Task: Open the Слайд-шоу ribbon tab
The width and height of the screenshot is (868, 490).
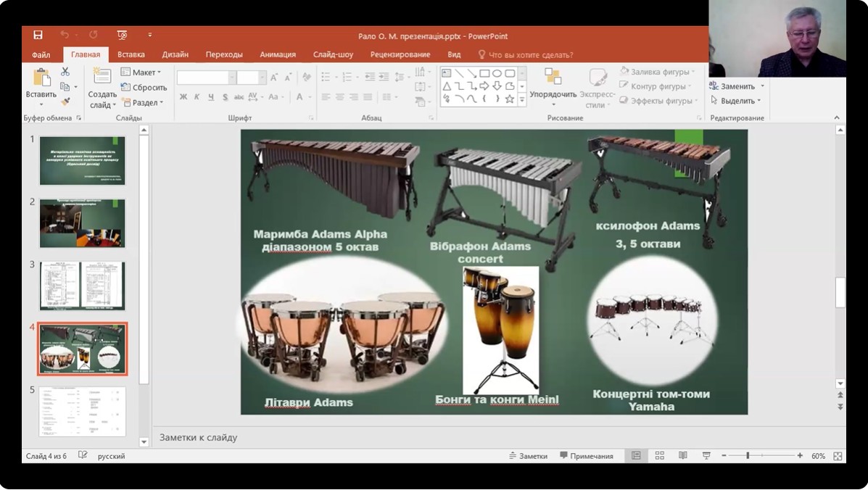Action: click(x=333, y=55)
